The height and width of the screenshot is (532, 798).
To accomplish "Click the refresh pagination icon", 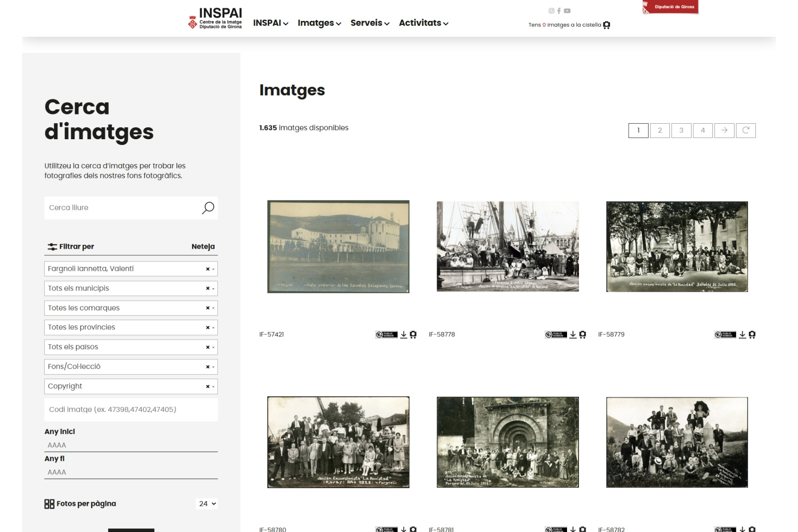I will pyautogui.click(x=746, y=130).
